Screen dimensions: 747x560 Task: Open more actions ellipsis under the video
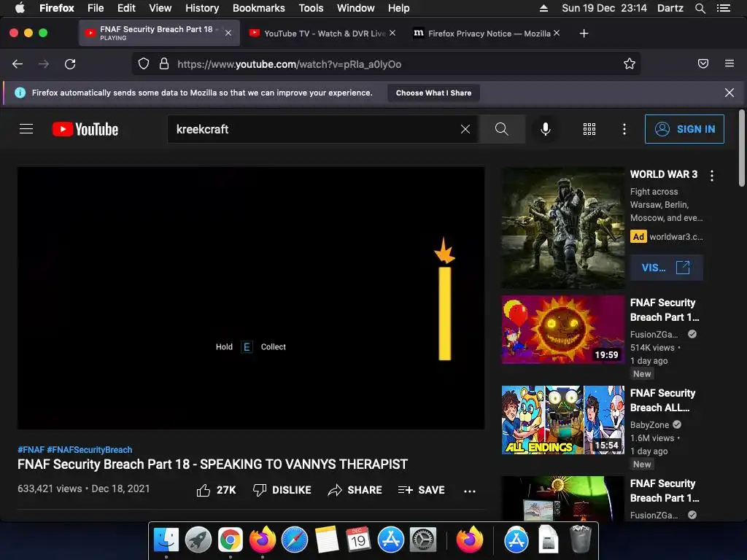click(x=470, y=491)
